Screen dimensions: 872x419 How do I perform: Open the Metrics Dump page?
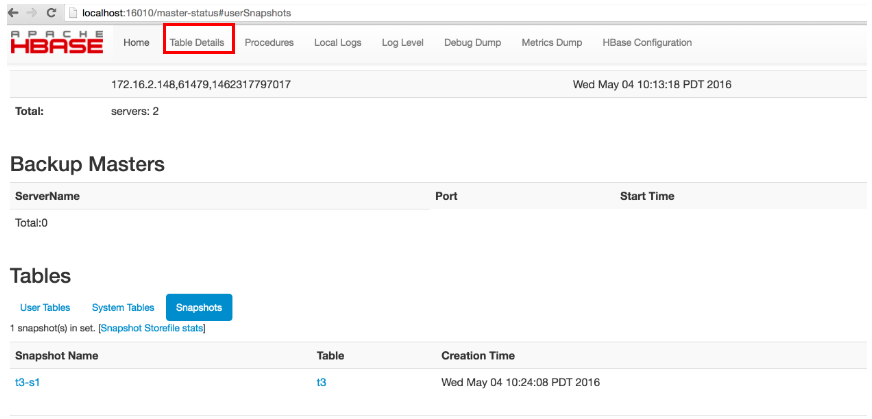[552, 42]
